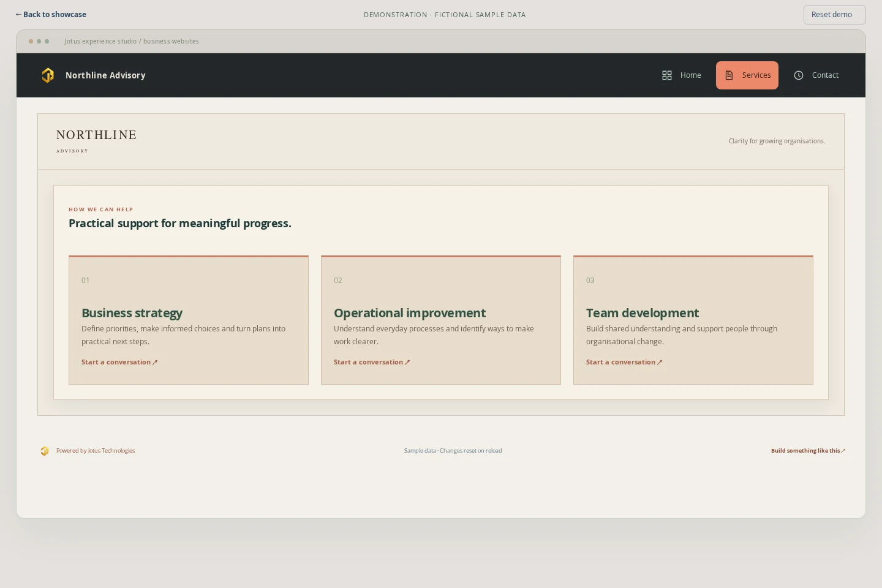Viewport: 882px width, 588px height.
Task: Follow the Back to showcase link
Action: (x=51, y=15)
